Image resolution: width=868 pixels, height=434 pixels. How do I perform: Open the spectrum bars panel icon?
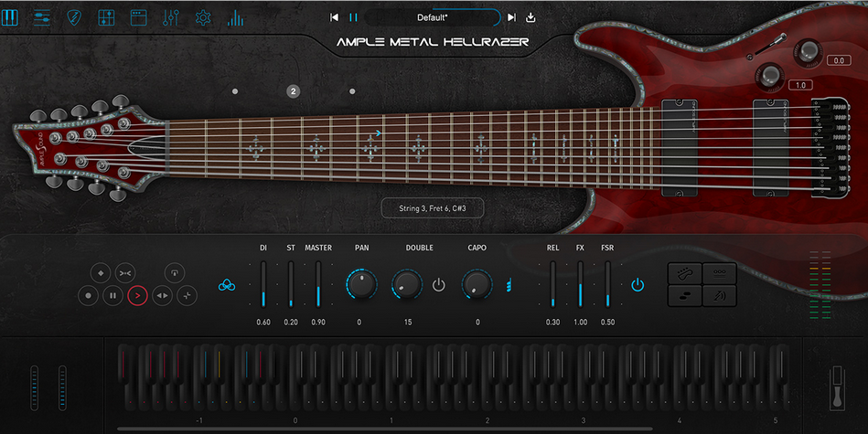235,17
